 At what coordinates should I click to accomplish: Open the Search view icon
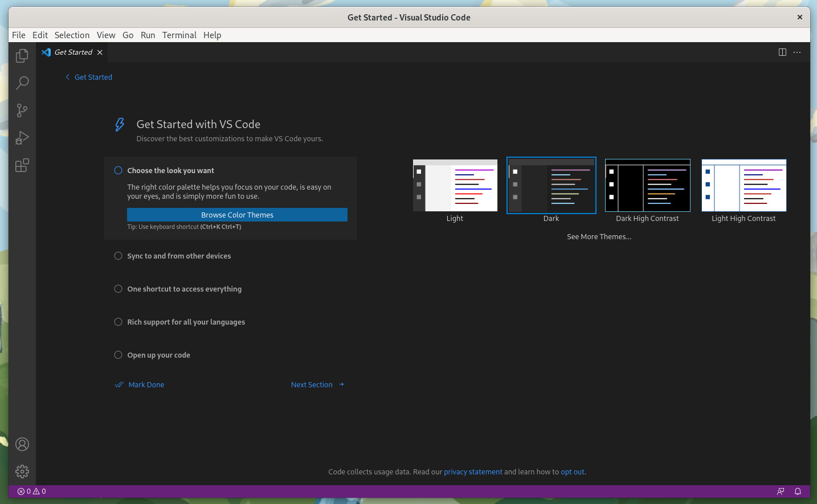tap(22, 83)
